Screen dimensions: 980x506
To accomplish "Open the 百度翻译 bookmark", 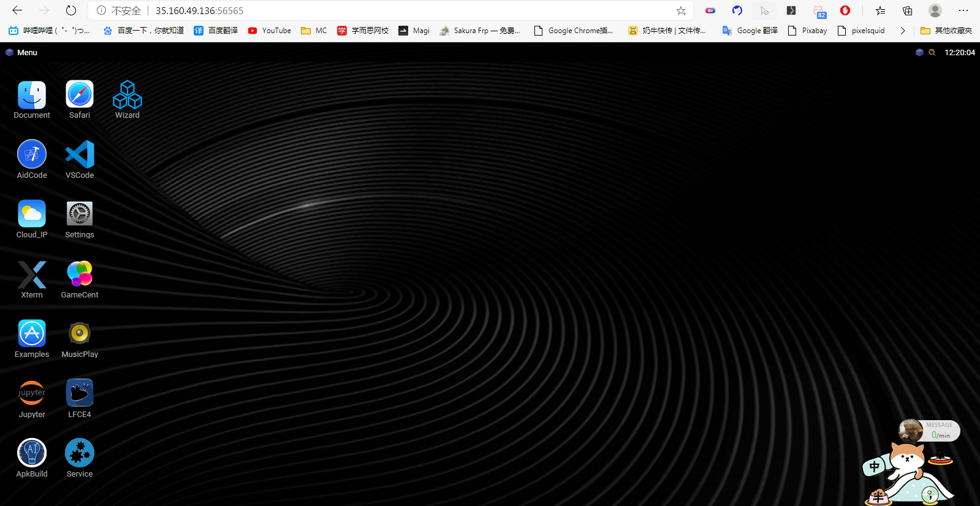I will point(216,31).
